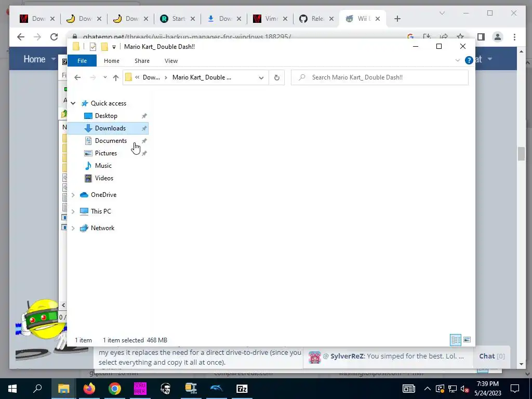Open Customize Quick Access Toolbar dropdown
This screenshot has height=399, width=532.
point(114,47)
